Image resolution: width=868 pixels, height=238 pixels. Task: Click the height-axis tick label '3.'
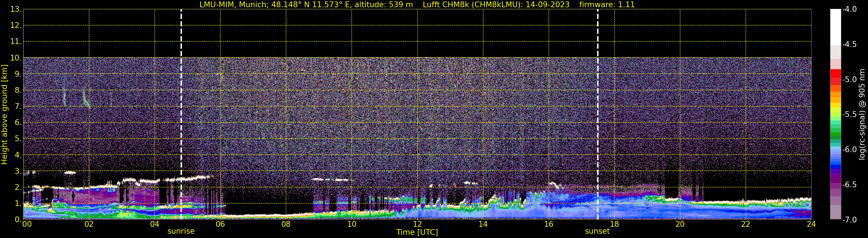[18, 171]
